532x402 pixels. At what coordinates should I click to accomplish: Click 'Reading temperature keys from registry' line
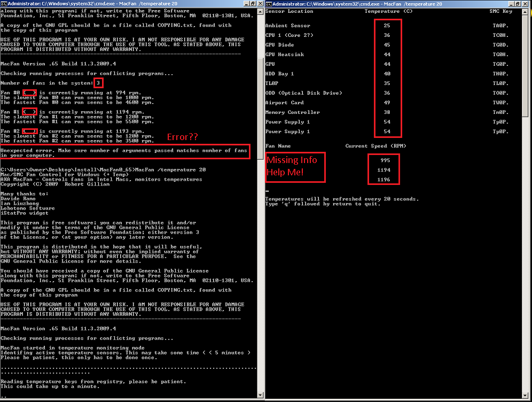coord(93,382)
